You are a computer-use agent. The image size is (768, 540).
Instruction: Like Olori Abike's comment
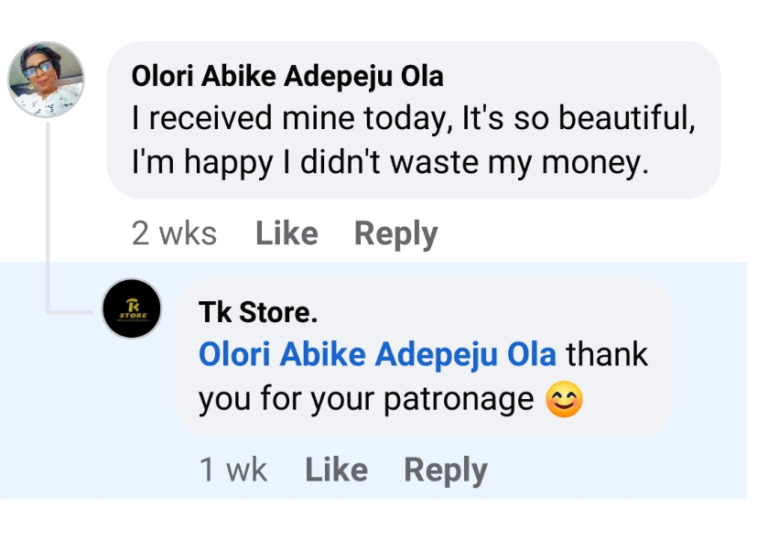click(x=286, y=234)
